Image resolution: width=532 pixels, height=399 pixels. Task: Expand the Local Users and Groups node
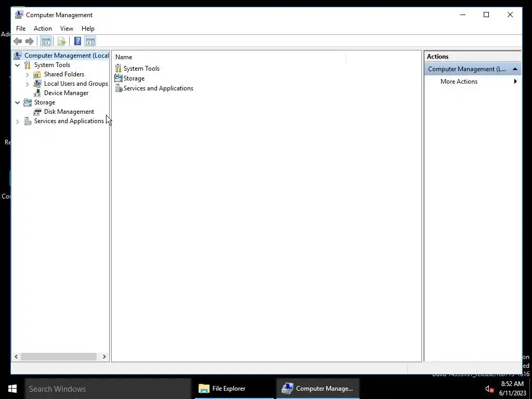28,84
